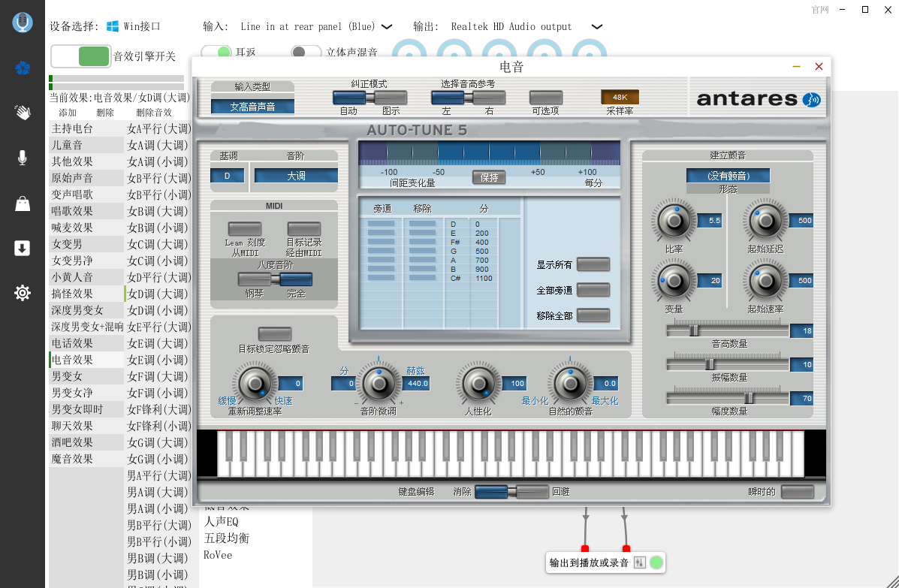This screenshot has height=588, width=899.
Task: Switch 选择音高参考 left/right toggle
Action: click(x=468, y=98)
